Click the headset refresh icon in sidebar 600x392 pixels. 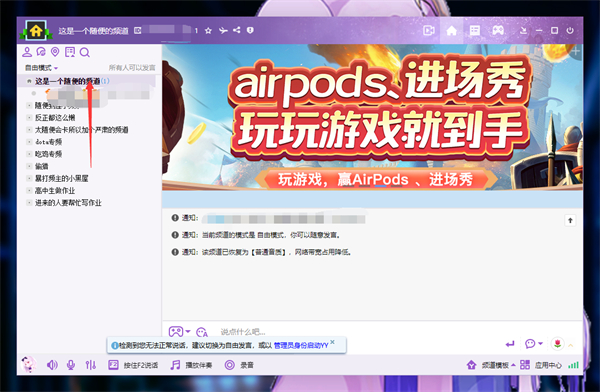pos(41,52)
